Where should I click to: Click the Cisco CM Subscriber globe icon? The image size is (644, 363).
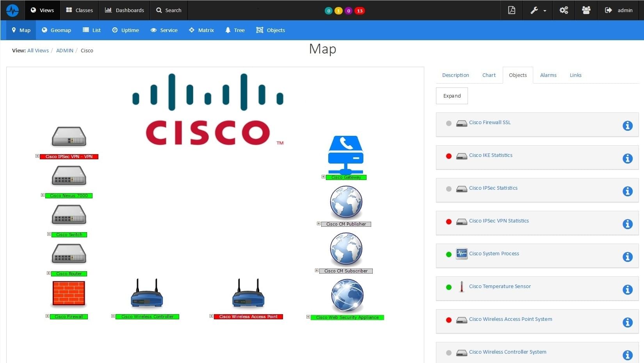point(346,249)
